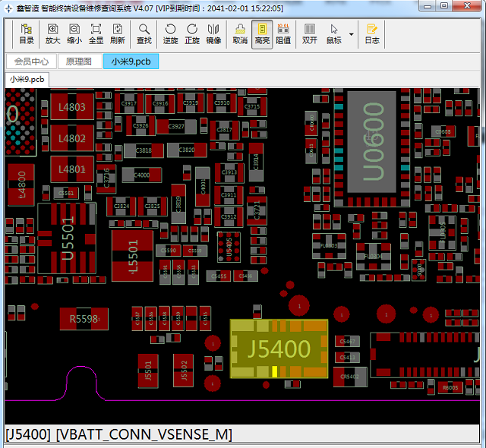Viewport: 486px width, 448px height.
Task: Open the 目录 directory icon
Action: pyautogui.click(x=27, y=34)
